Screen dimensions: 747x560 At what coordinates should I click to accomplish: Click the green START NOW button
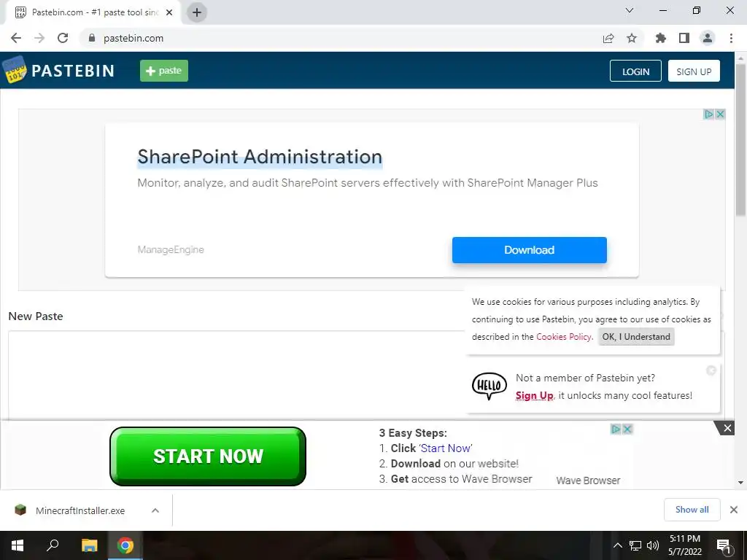point(208,456)
